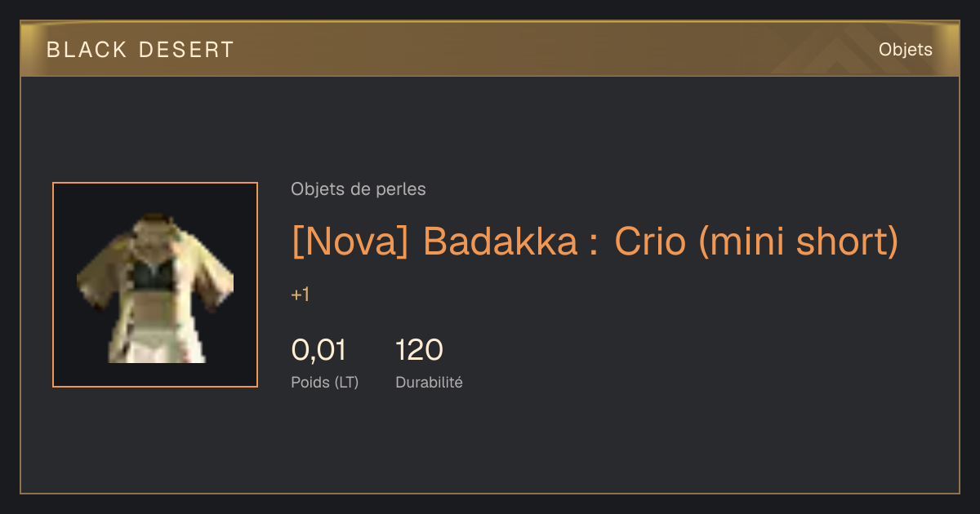
Task: Click the gold header banner
Action: (x=490, y=50)
